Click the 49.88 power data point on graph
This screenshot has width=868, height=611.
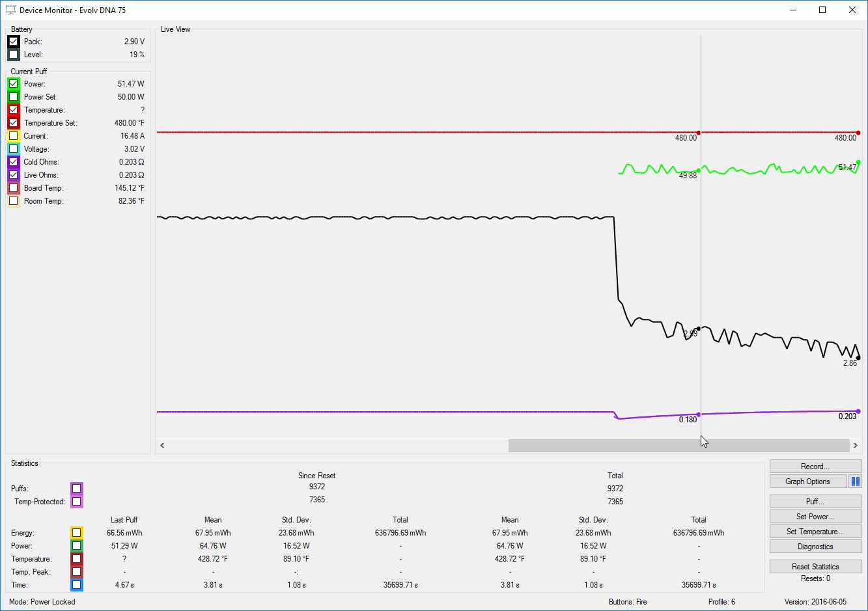coord(699,170)
